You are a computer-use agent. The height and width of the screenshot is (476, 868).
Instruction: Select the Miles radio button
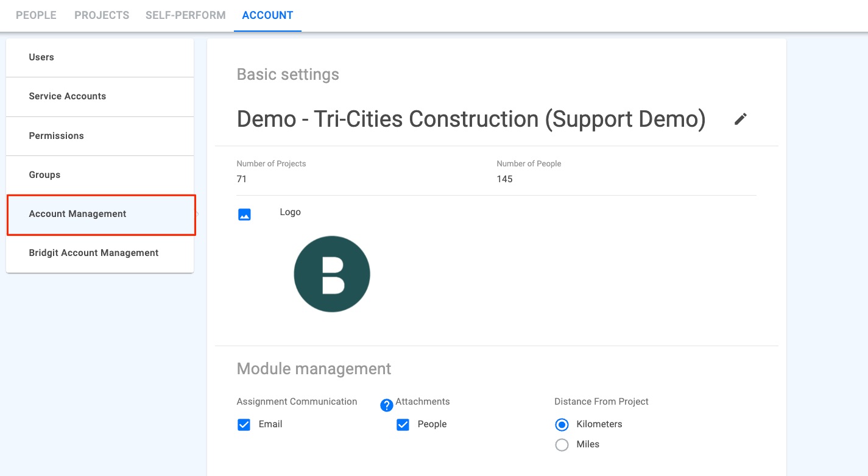(x=562, y=445)
